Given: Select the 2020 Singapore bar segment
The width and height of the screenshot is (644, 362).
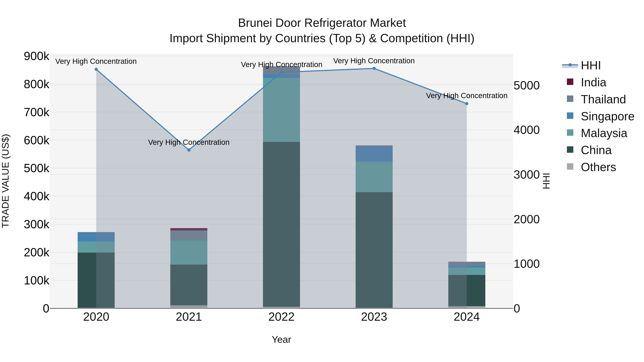Looking at the screenshot, I should tap(96, 237).
